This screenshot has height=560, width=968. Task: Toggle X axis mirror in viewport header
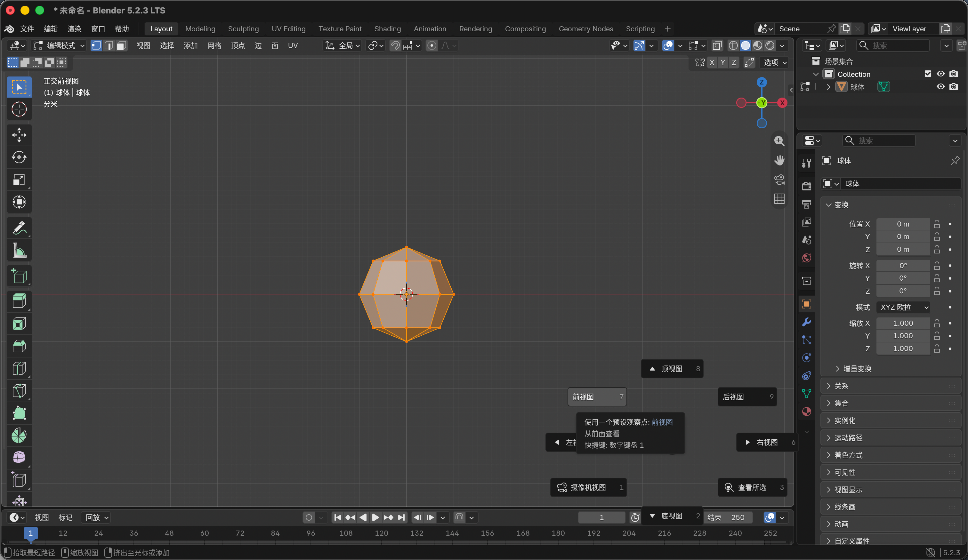(712, 62)
